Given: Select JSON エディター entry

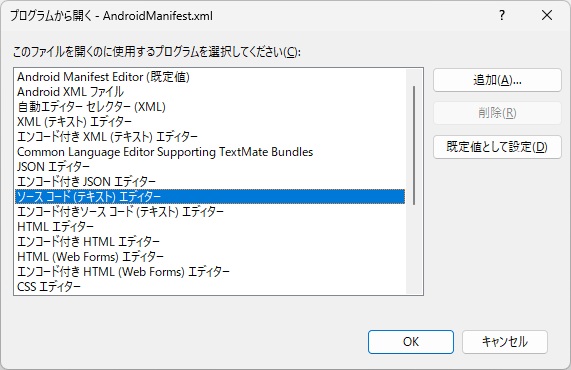Looking at the screenshot, I should (x=210, y=166).
